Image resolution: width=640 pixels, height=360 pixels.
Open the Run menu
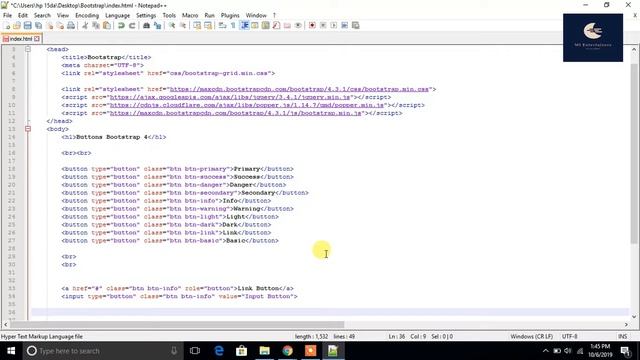[209, 15]
